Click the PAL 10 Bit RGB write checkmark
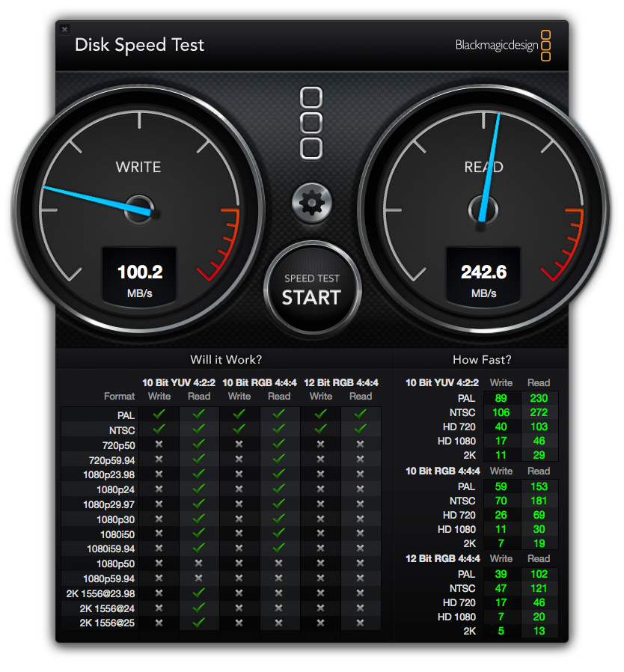This screenshot has height=672, width=624. [239, 415]
